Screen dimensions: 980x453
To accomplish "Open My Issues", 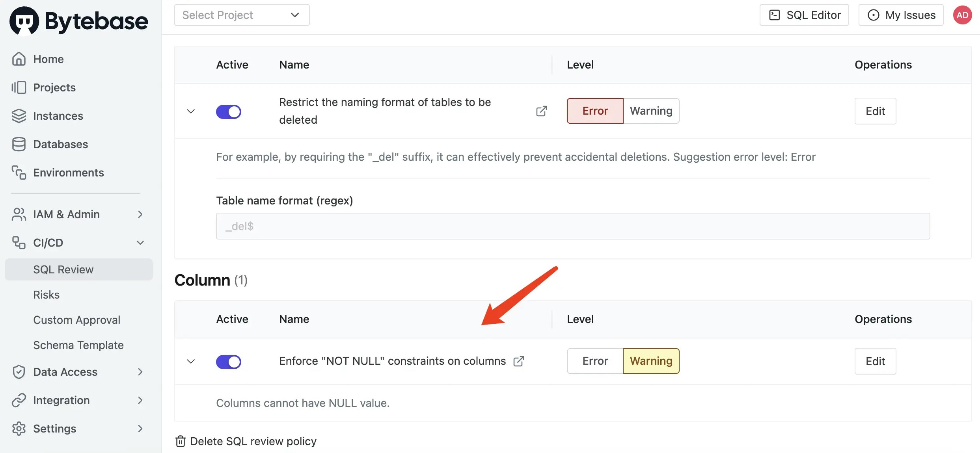I will [x=901, y=15].
